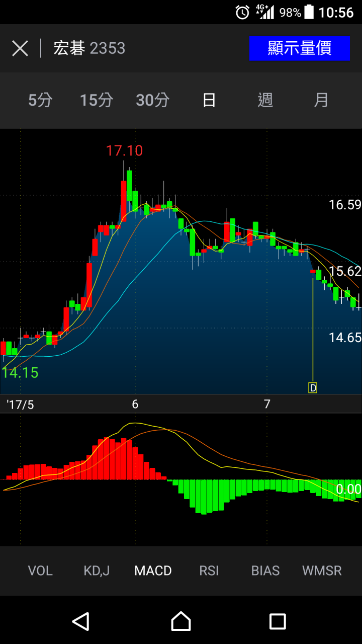Select the 日 daily chart tab
Image resolution: width=362 pixels, height=644 pixels.
point(209,100)
